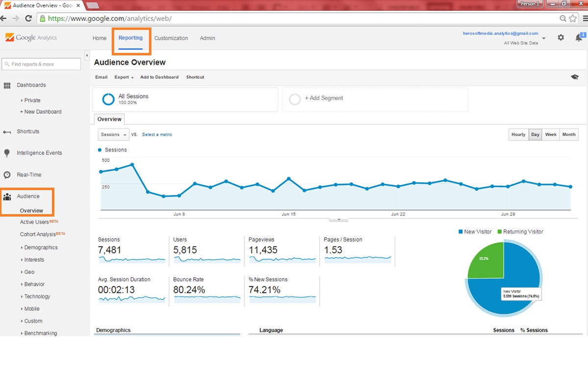Click the graduation cap education icon
This screenshot has height=392, width=588.
point(574,77)
